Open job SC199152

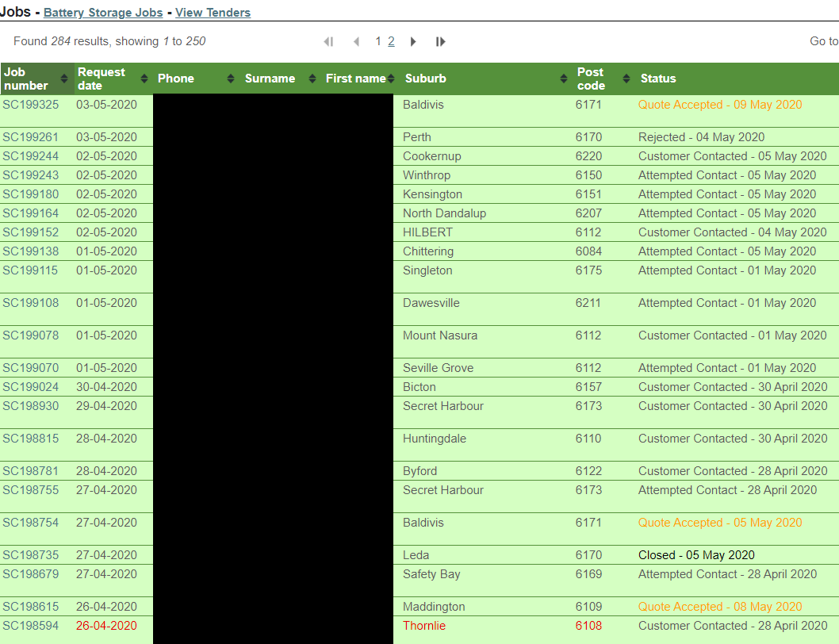[30, 232]
